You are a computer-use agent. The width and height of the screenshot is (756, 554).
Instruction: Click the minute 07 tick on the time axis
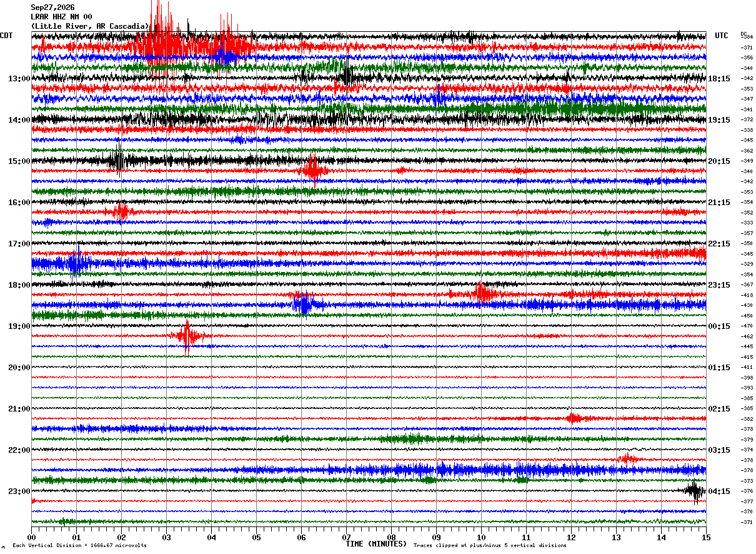(x=346, y=537)
